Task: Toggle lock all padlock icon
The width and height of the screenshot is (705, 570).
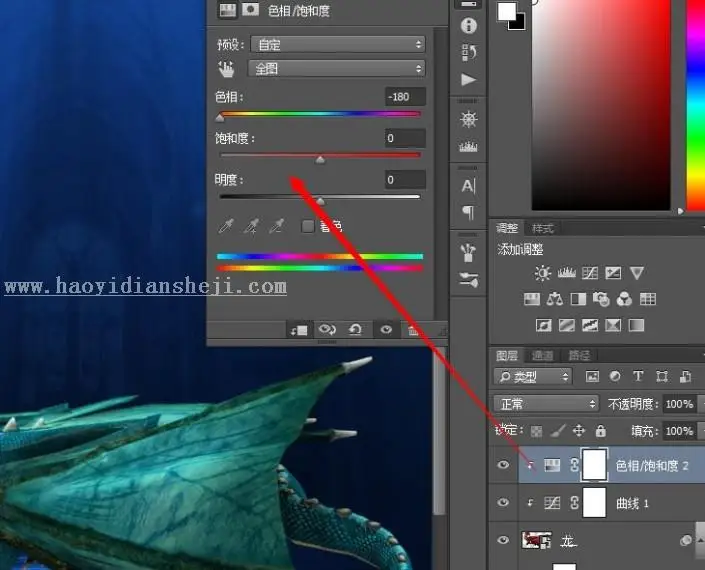Action: [x=601, y=431]
